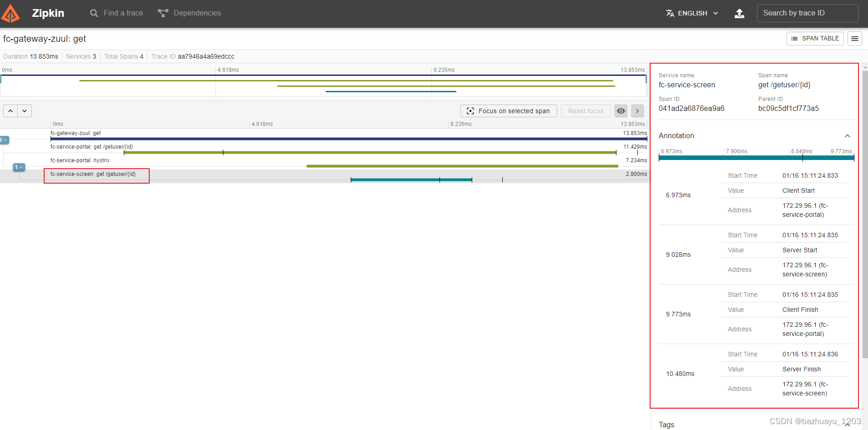Click the Reset focus button
Viewport: 868px width, 430px height.
(x=585, y=111)
